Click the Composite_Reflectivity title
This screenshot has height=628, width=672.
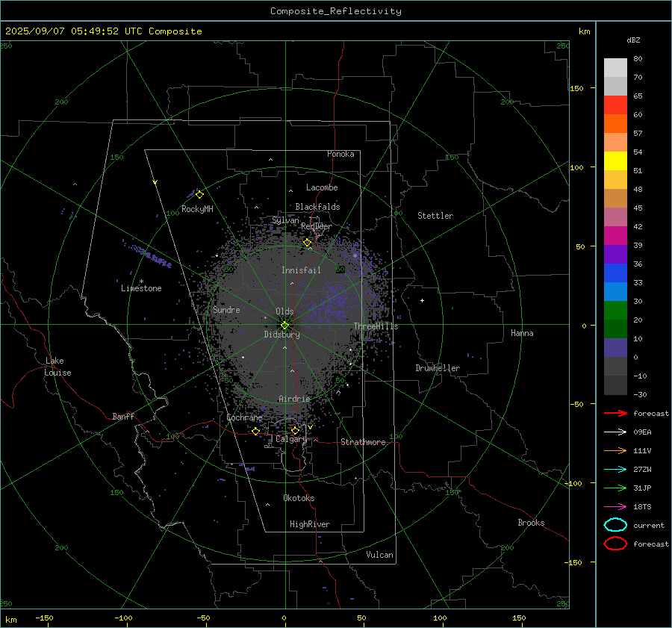pyautogui.click(x=336, y=11)
